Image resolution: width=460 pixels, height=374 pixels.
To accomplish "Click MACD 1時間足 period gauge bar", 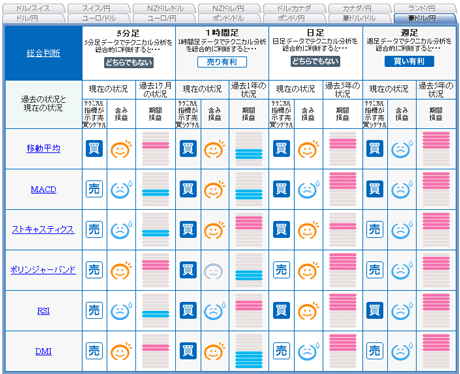I will pos(249,189).
